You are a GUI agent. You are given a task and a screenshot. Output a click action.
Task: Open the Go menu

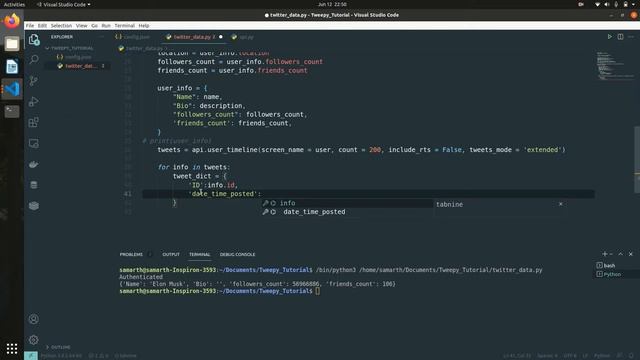(x=95, y=25)
